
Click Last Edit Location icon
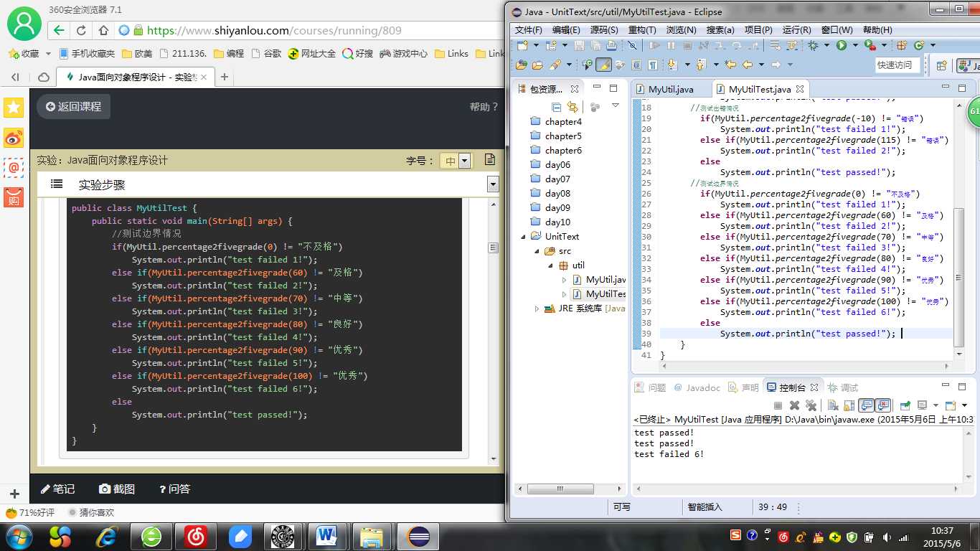click(730, 65)
